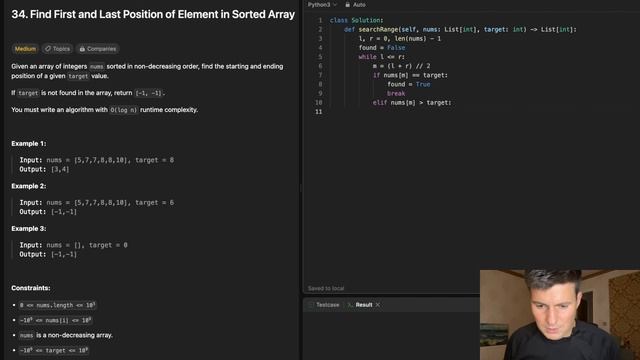The width and height of the screenshot is (640, 360).
Task: Click the 'found = True' line
Action: [x=409, y=84]
